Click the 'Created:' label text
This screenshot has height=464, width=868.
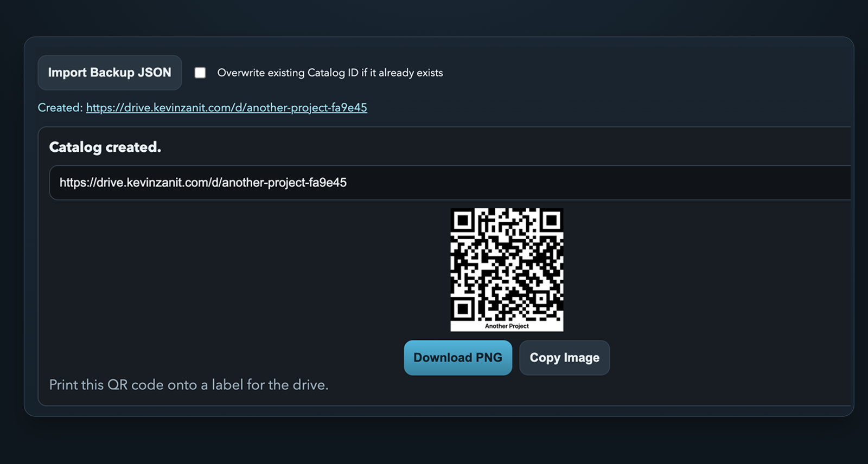click(x=60, y=107)
